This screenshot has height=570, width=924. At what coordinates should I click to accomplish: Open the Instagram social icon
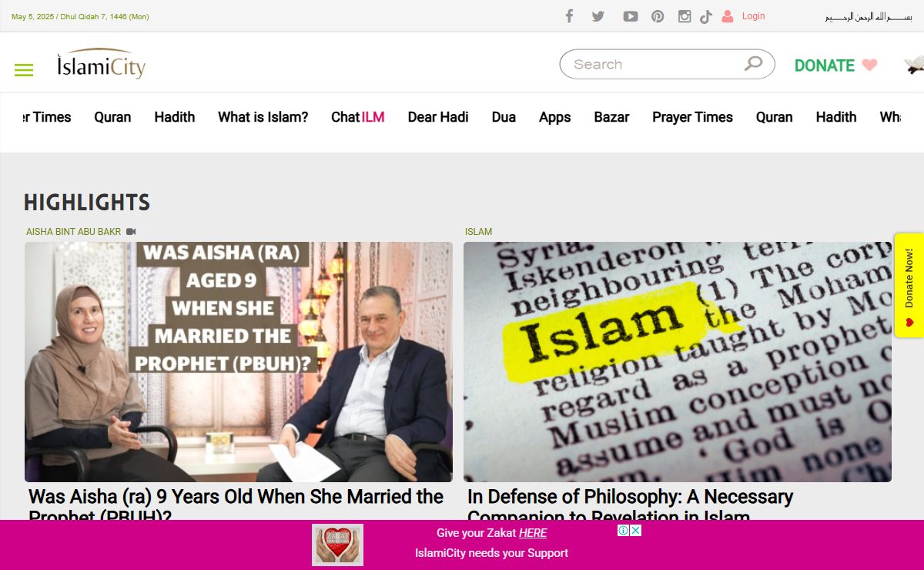[x=685, y=16]
